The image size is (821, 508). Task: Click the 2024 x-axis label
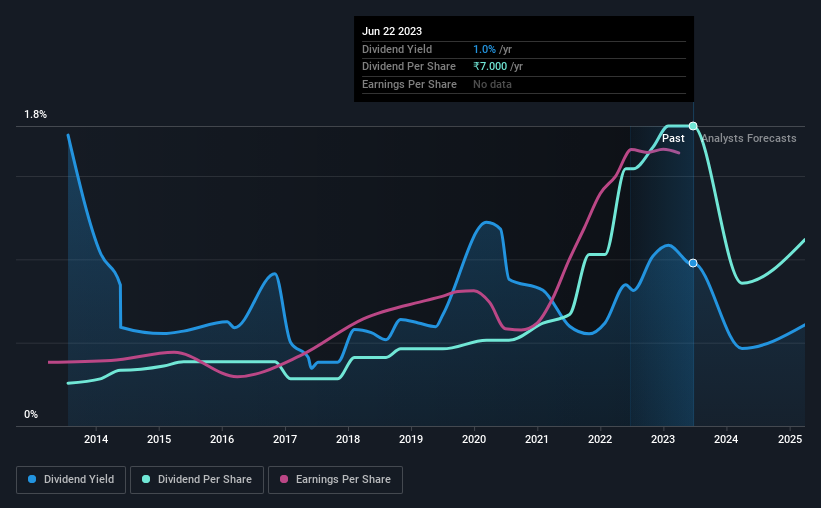(x=726, y=439)
